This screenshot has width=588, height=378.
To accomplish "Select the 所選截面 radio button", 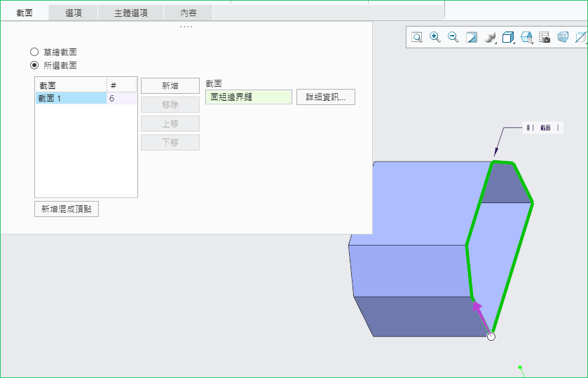I will click(x=34, y=65).
